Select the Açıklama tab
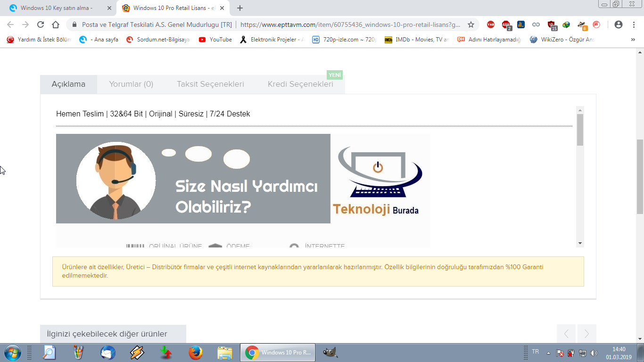The width and height of the screenshot is (644, 362). click(x=68, y=84)
